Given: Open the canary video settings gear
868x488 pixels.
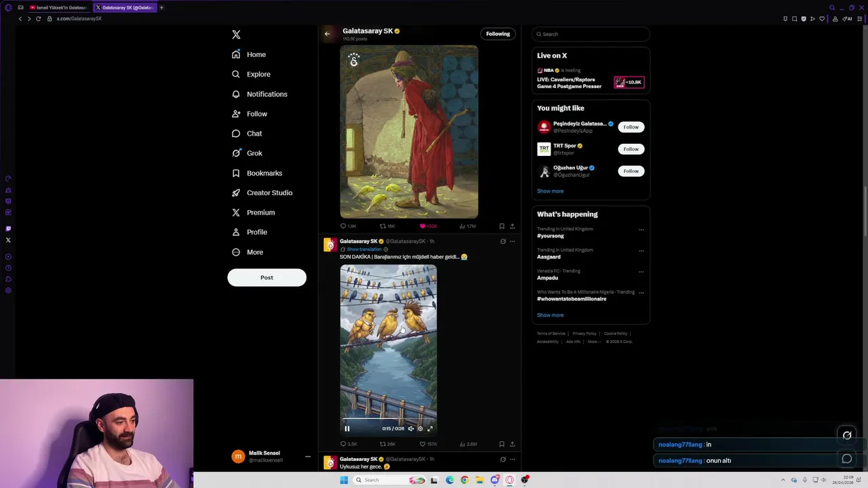Looking at the screenshot, I should pos(420,428).
